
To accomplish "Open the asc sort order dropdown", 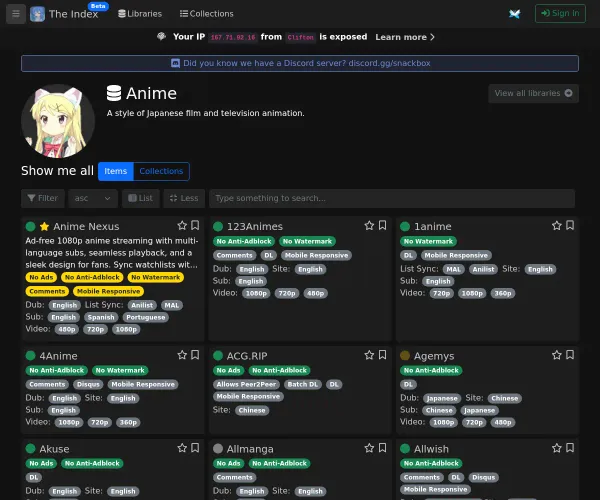I will pos(94,198).
